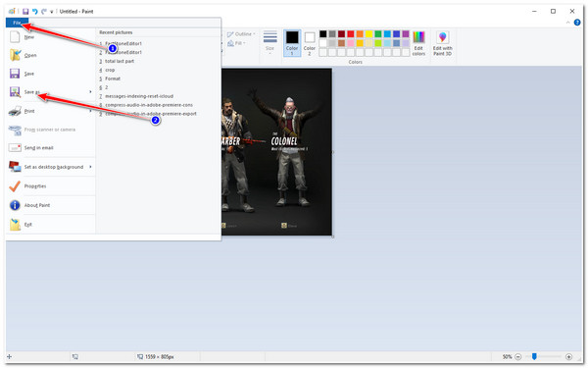Screen dimensions: 588x368
Task: Open the Size line thickness dropdown
Action: pyautogui.click(x=270, y=42)
